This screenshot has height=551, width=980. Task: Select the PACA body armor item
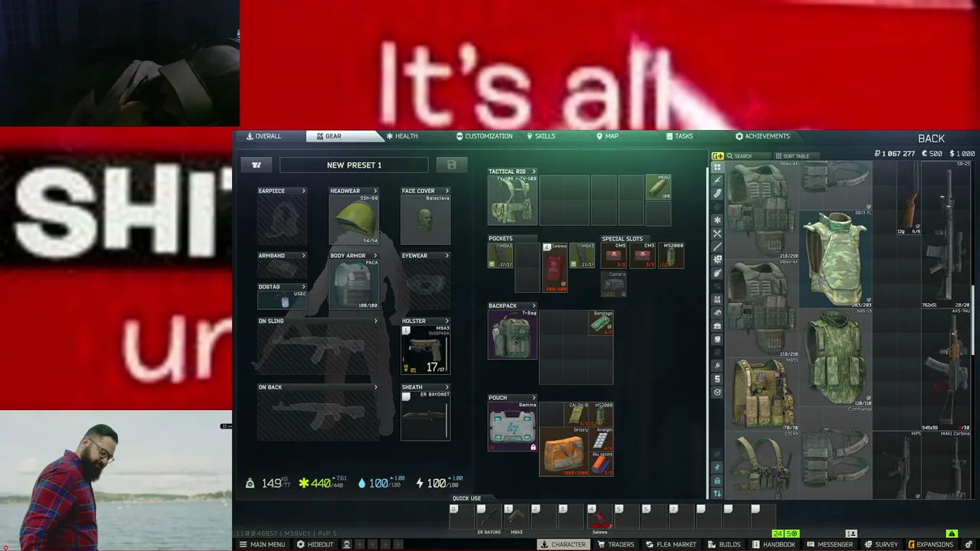click(354, 285)
